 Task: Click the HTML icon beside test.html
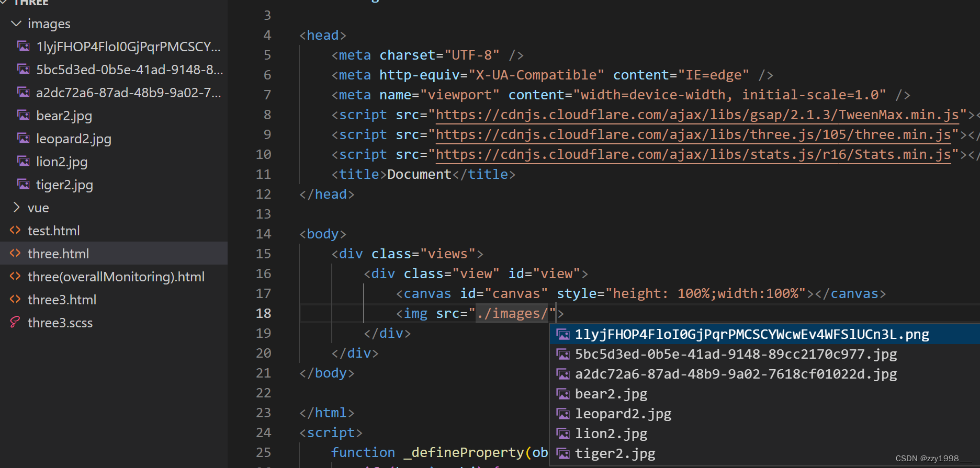15,231
